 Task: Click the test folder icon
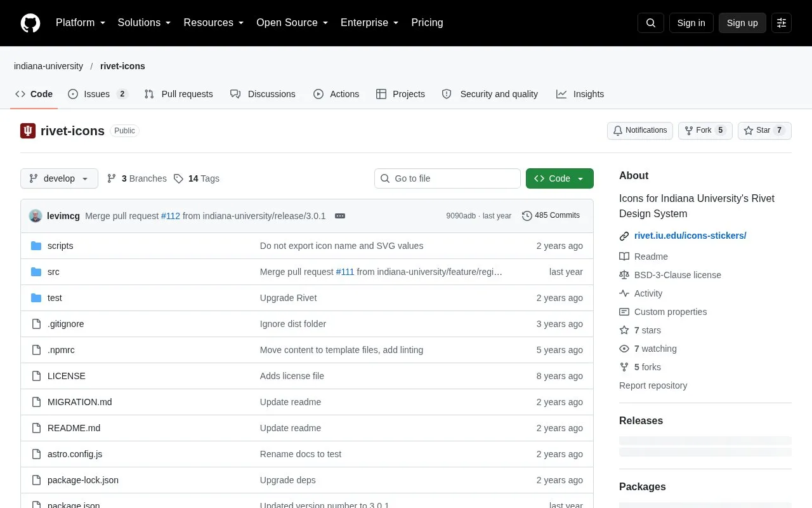pyautogui.click(x=36, y=298)
